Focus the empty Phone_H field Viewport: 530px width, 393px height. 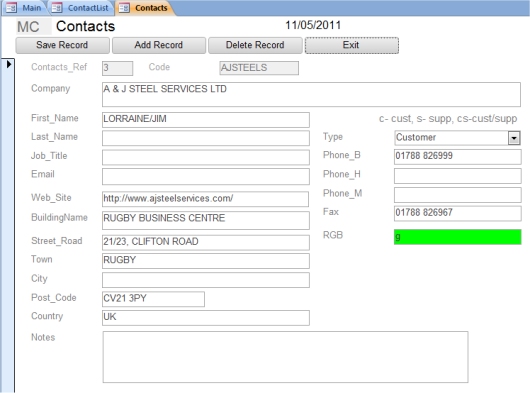coord(457,176)
